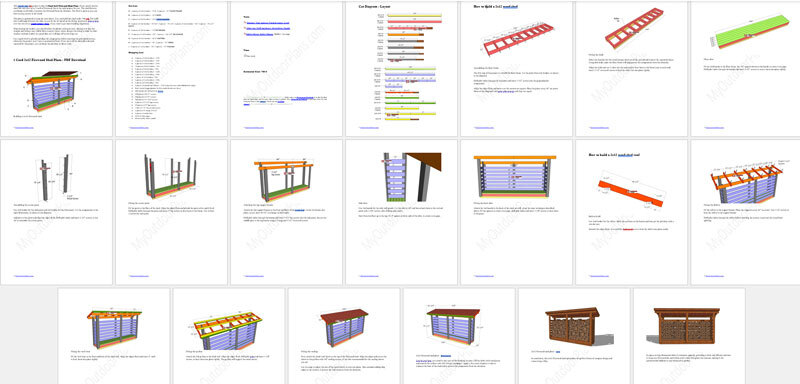Open the "How to build a 3x12 wood shed" floor frame page
This screenshot has height=384, width=800.
(516, 69)
